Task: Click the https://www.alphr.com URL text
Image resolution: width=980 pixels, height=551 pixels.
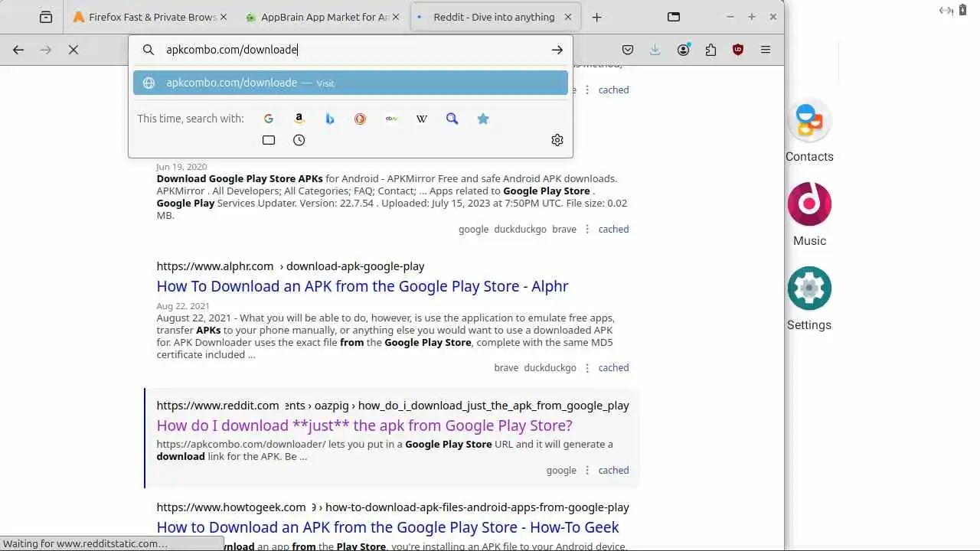Action: click(x=215, y=266)
